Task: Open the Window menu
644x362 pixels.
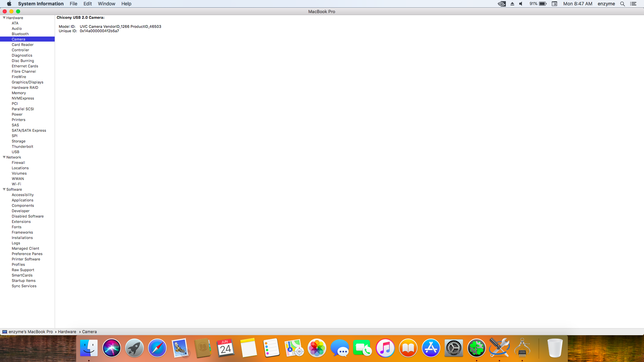Action: point(106,4)
